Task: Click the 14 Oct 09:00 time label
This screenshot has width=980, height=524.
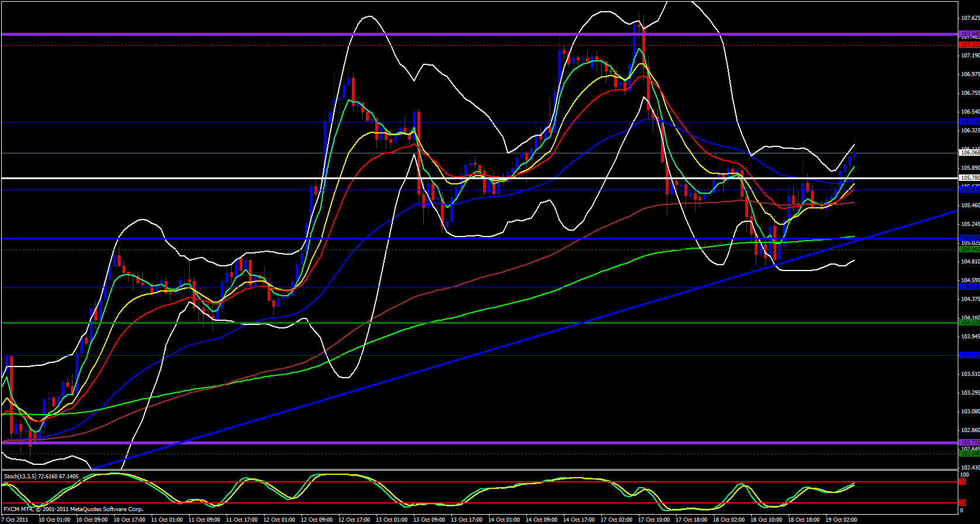Action: click(x=541, y=520)
